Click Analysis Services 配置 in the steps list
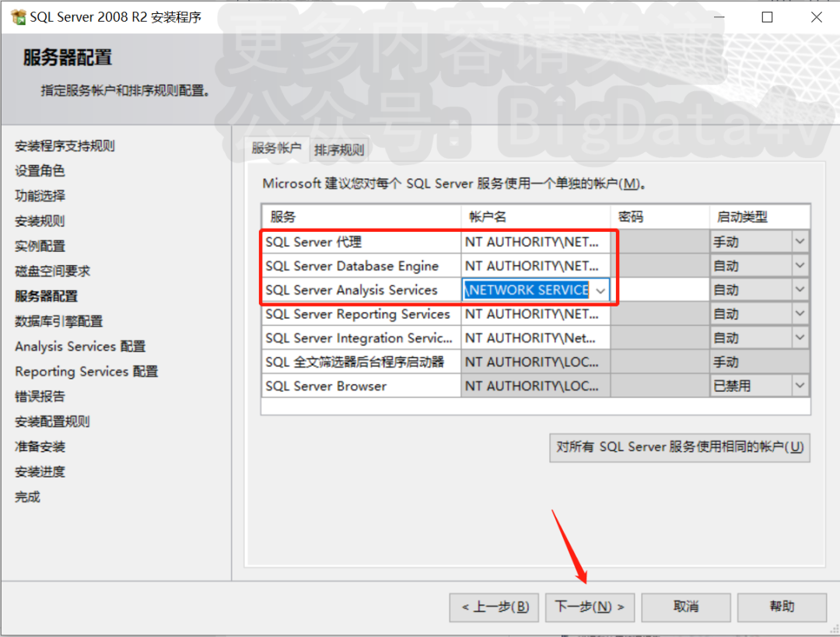This screenshot has width=840, height=637. pos(80,347)
